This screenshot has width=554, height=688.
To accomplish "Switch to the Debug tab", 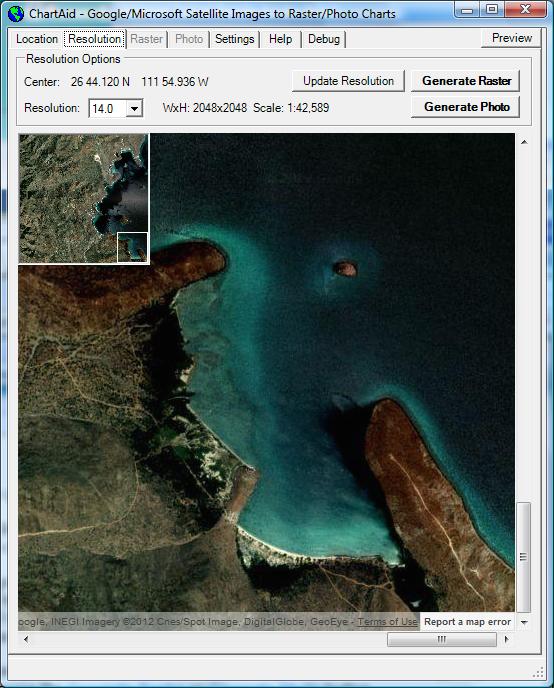I will [x=324, y=39].
